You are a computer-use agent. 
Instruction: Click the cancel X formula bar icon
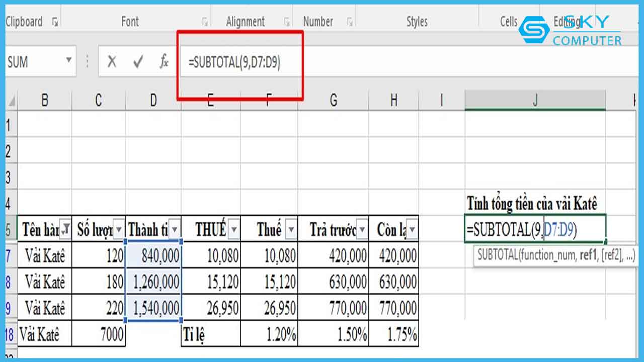112,62
